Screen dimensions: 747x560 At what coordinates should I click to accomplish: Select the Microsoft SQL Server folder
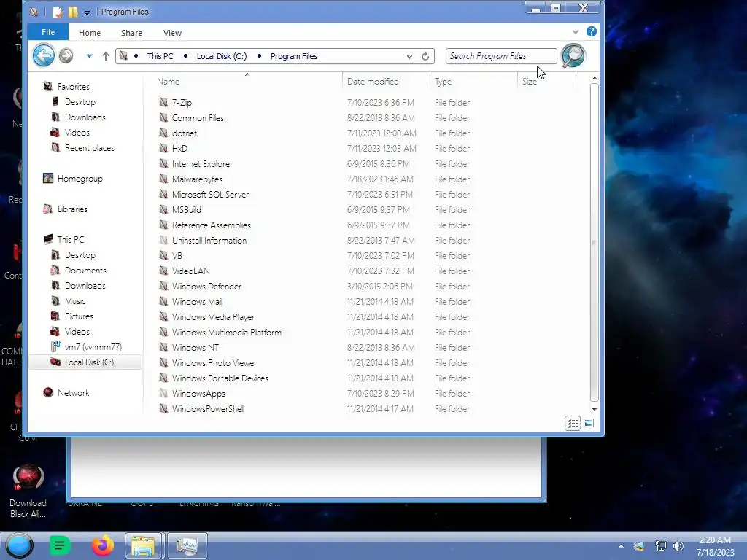point(210,194)
